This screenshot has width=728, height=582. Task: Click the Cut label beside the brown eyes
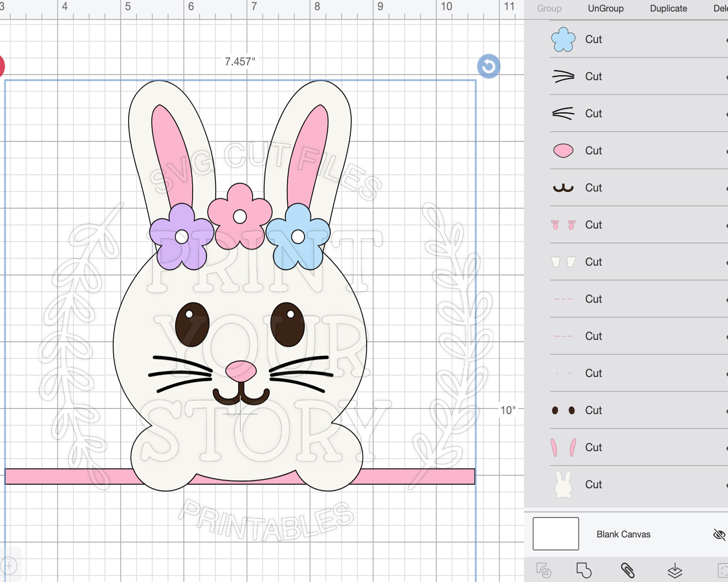tap(594, 410)
